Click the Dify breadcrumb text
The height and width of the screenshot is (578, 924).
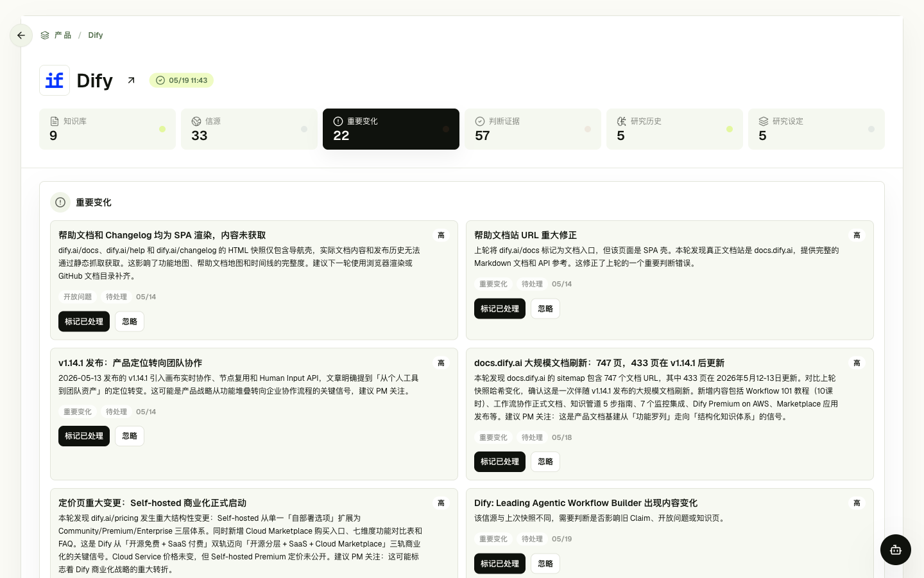(96, 35)
